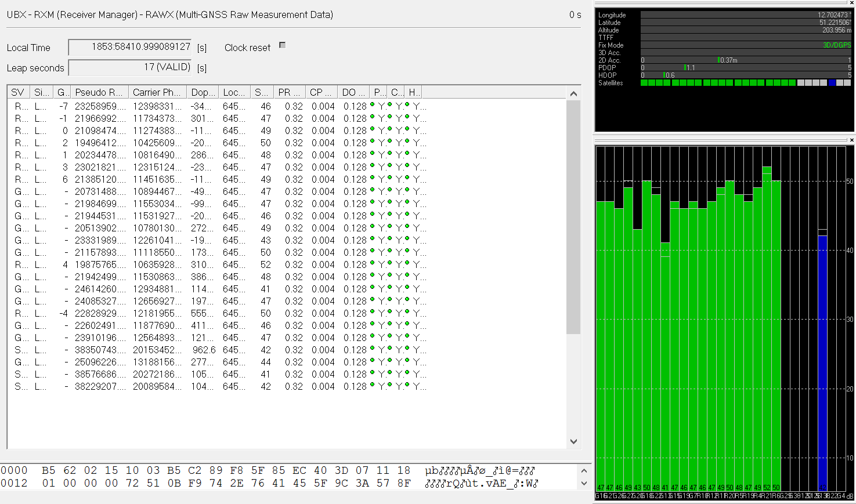Click the blue square in Satellites row
This screenshot has width=856, height=504.
[832, 83]
